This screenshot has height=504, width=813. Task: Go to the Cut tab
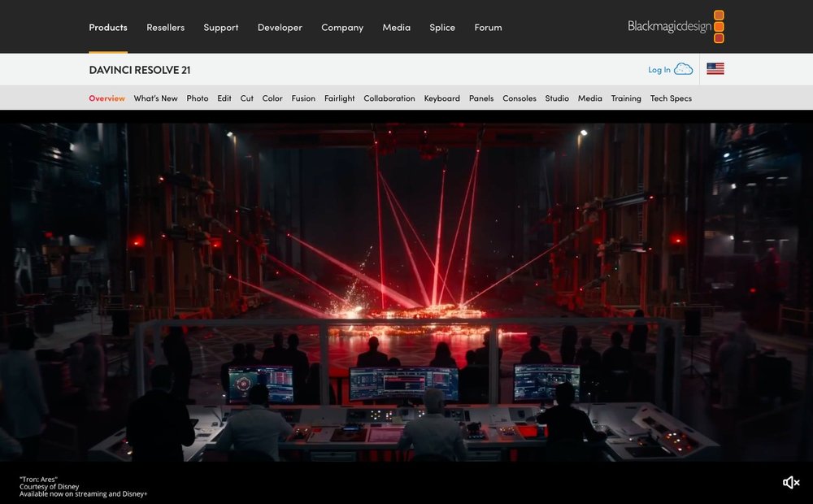point(247,98)
